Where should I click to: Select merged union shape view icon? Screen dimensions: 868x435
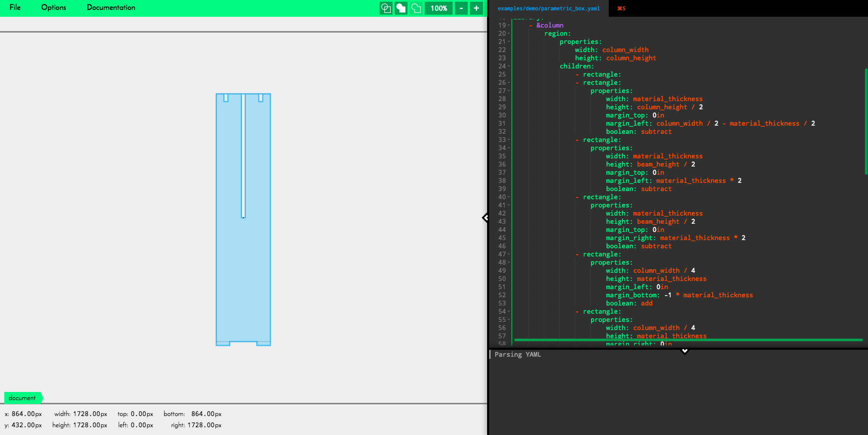[x=416, y=8]
